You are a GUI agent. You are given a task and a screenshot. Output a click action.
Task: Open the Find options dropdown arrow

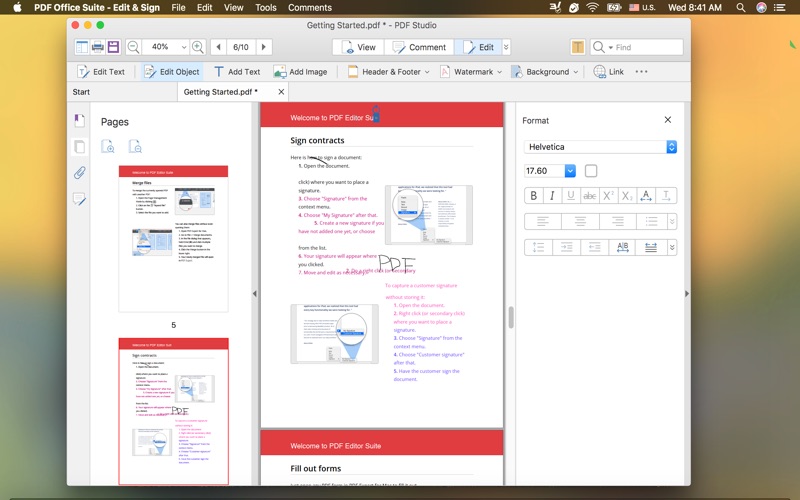610,47
